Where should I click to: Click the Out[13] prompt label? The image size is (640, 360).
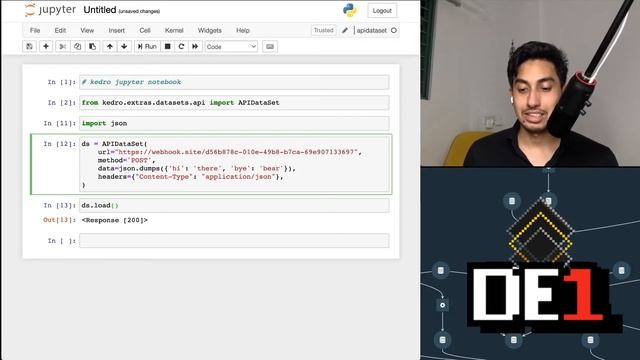coord(60,220)
